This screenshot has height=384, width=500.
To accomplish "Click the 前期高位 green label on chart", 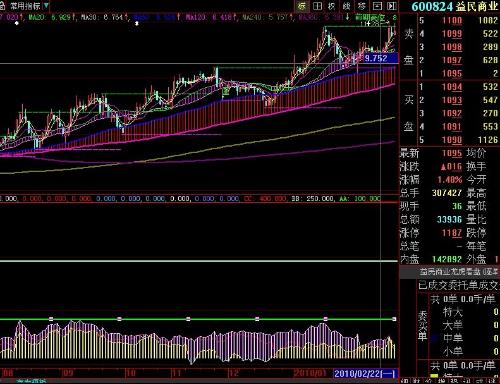I will coord(370,17).
